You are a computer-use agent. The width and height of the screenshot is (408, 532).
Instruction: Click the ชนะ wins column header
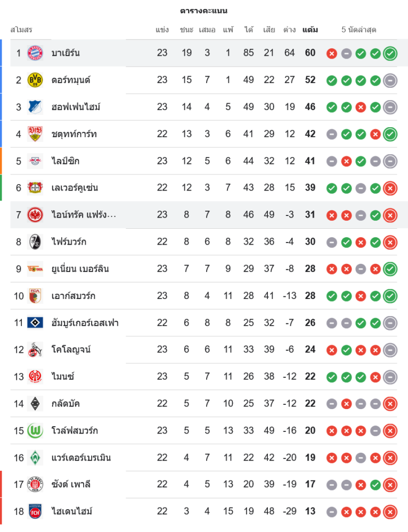click(186, 30)
